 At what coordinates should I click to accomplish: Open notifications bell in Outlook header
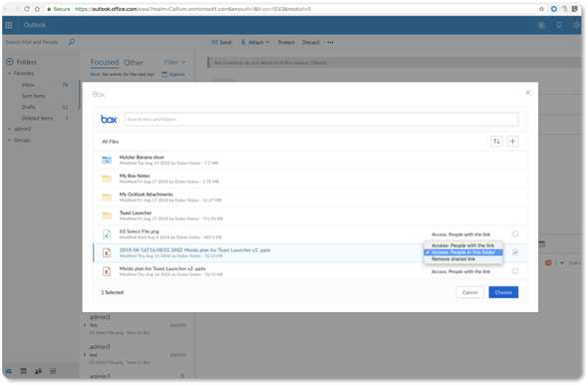[x=559, y=25]
